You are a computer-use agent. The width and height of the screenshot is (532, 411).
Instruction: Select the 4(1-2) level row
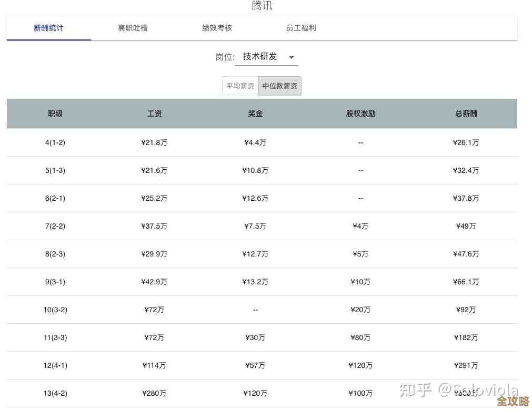pyautogui.click(x=55, y=142)
